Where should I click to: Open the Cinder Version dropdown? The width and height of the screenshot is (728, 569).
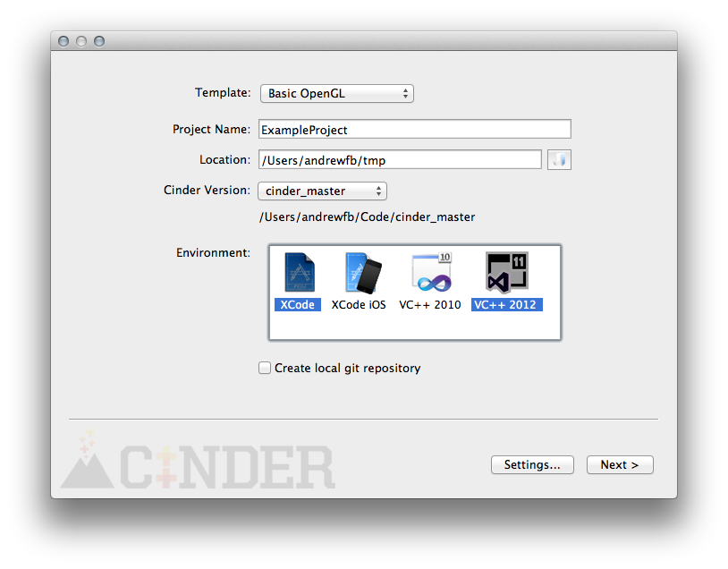(x=322, y=191)
